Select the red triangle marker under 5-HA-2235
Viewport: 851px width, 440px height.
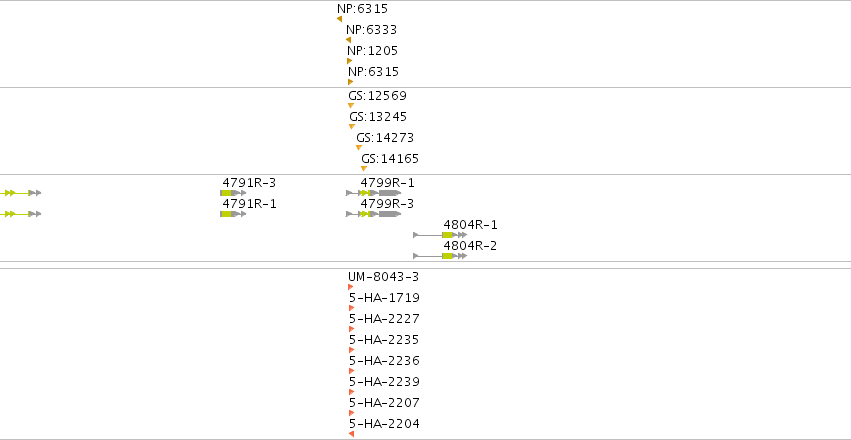[352, 350]
